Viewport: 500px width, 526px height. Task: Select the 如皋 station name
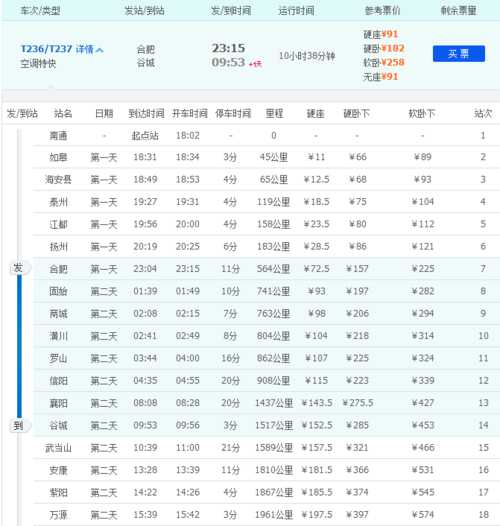click(x=58, y=157)
